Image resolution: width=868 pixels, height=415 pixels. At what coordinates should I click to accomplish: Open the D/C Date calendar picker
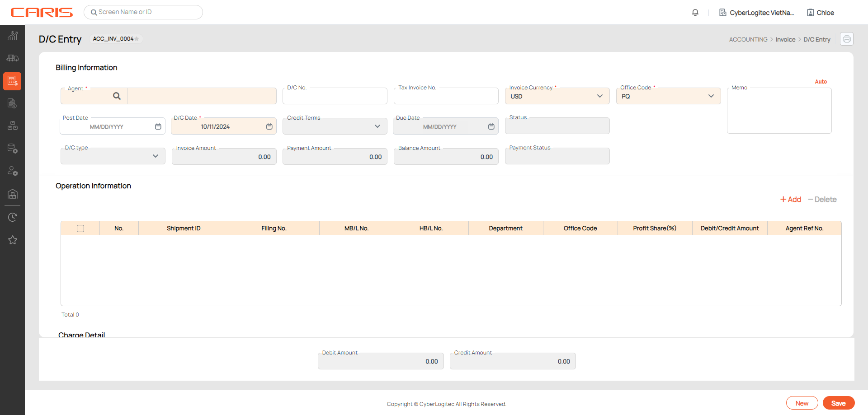click(x=269, y=127)
